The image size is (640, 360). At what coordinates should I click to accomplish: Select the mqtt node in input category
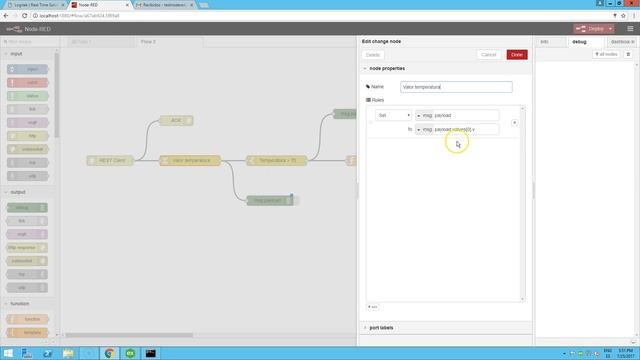[28, 122]
